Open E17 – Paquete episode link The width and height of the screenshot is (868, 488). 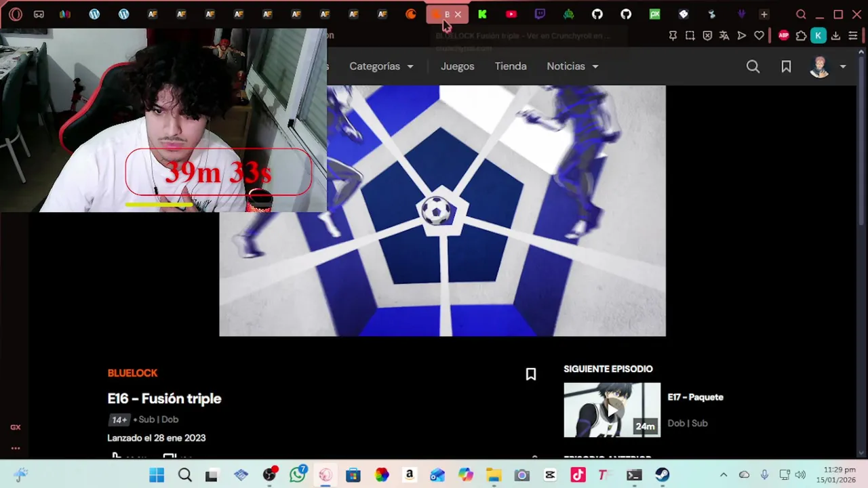point(695,397)
